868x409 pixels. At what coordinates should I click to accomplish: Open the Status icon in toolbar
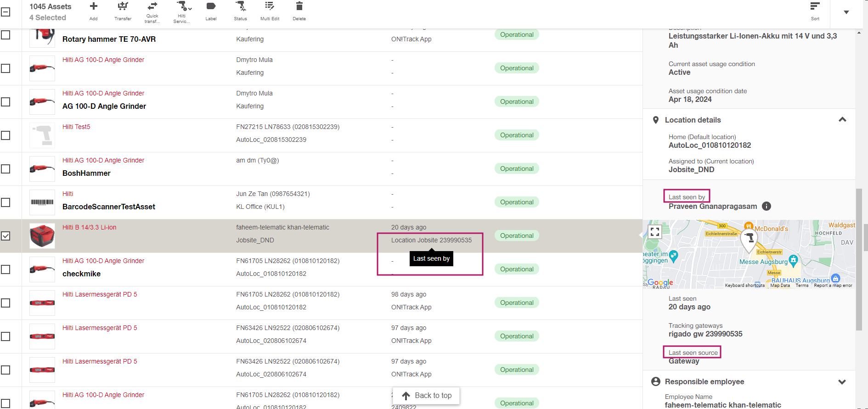click(240, 7)
